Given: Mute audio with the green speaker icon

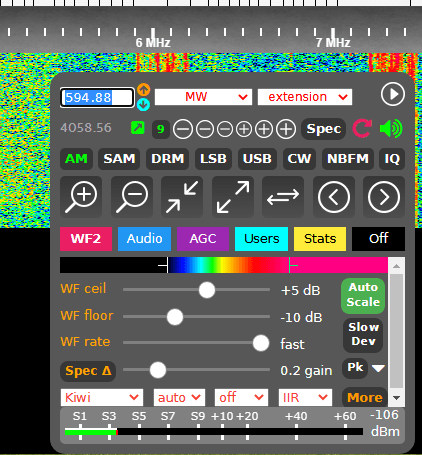Looking at the screenshot, I should pyautogui.click(x=391, y=128).
